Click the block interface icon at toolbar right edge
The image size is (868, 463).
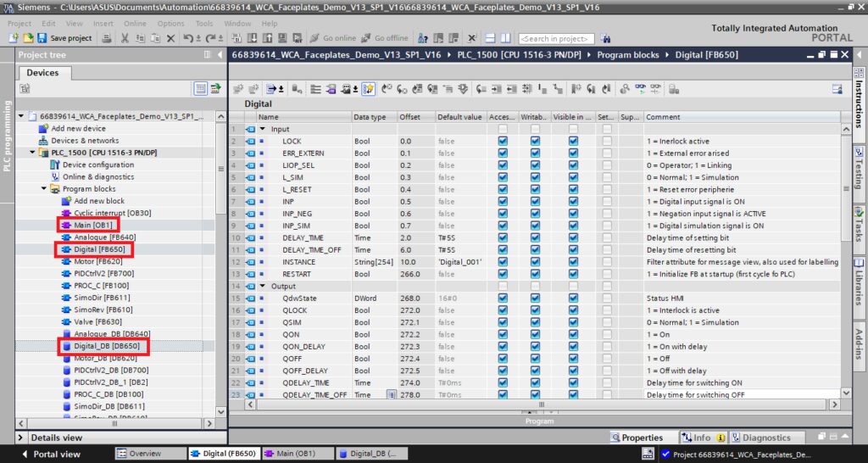837,88
